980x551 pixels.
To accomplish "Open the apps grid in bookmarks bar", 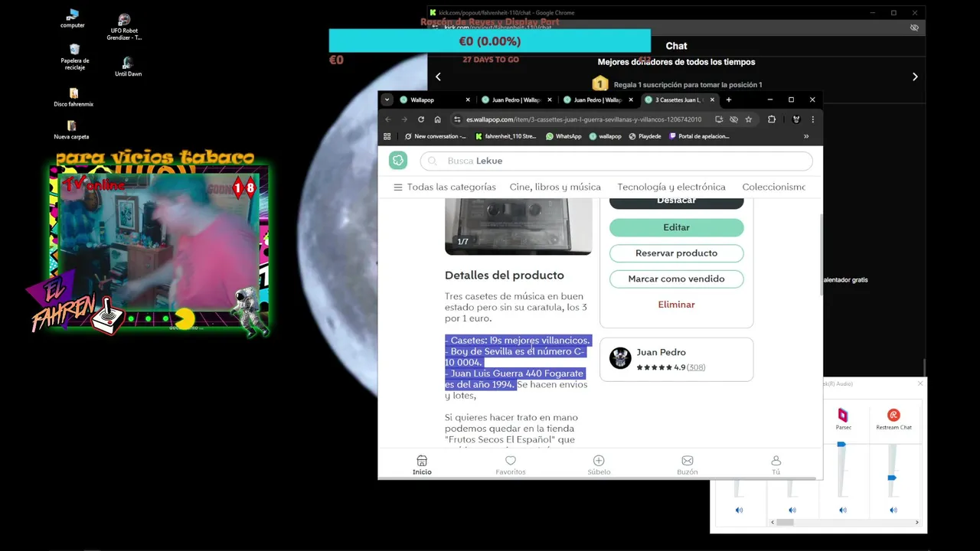I will click(387, 136).
